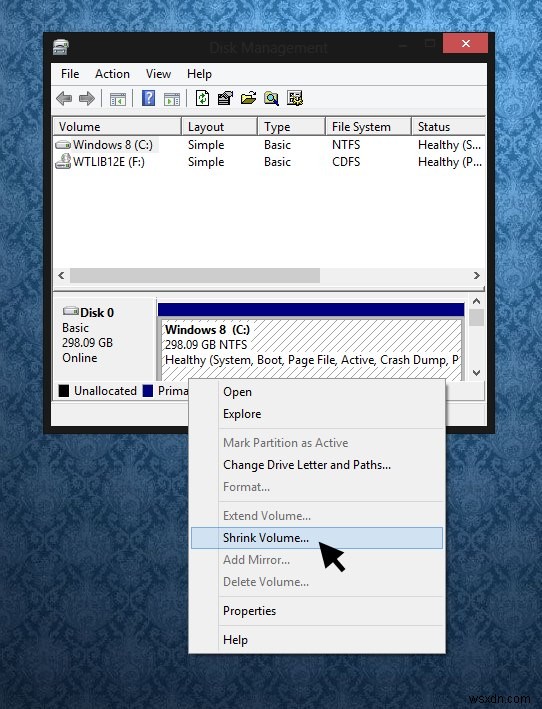Click the black Unallocated legend swatch
The height and width of the screenshot is (709, 542).
click(x=64, y=391)
